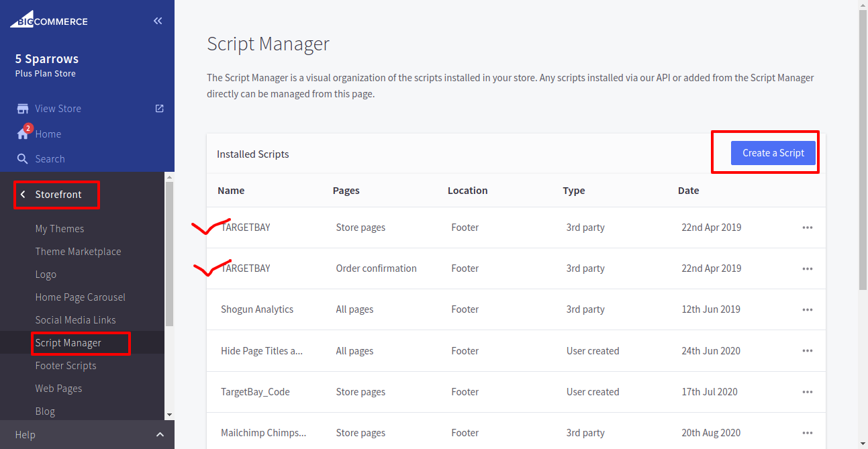The width and height of the screenshot is (868, 449).
Task: Click the Home icon with notification badge
Action: (23, 133)
